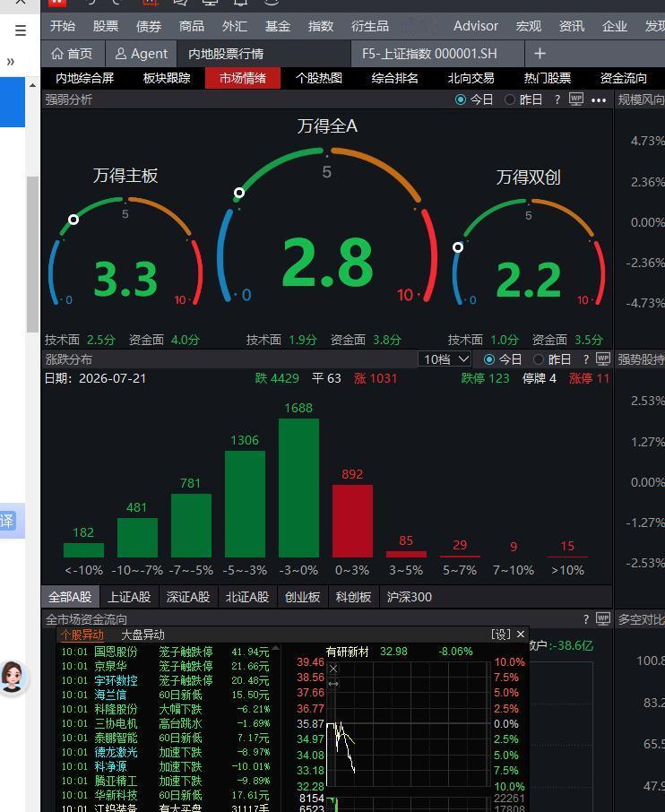Select the 全部A股 tab
The width and height of the screenshot is (665, 812).
[70, 597]
